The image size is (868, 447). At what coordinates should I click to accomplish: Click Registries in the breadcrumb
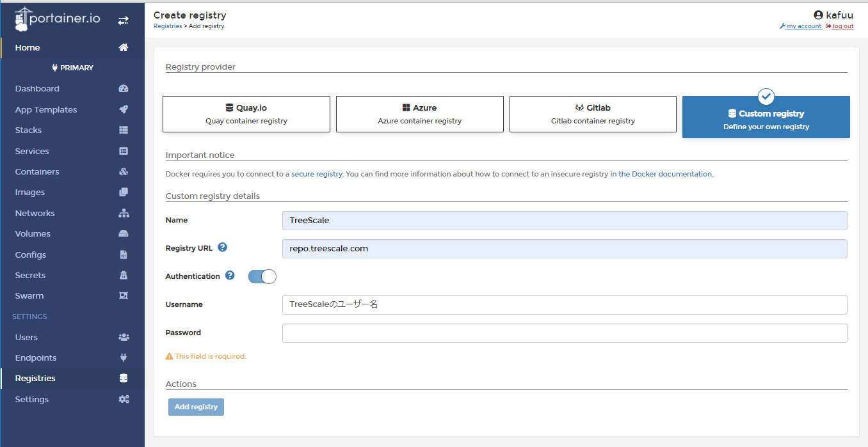tap(168, 26)
